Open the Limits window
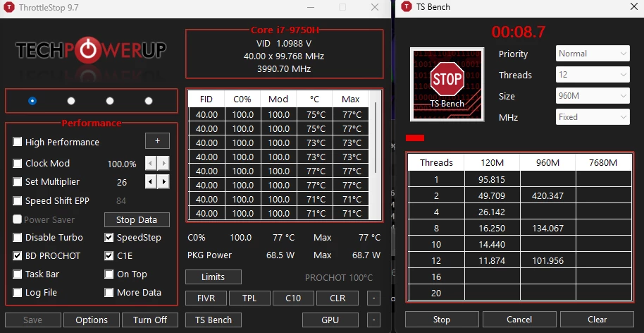This screenshot has width=644, height=333. pyautogui.click(x=213, y=277)
